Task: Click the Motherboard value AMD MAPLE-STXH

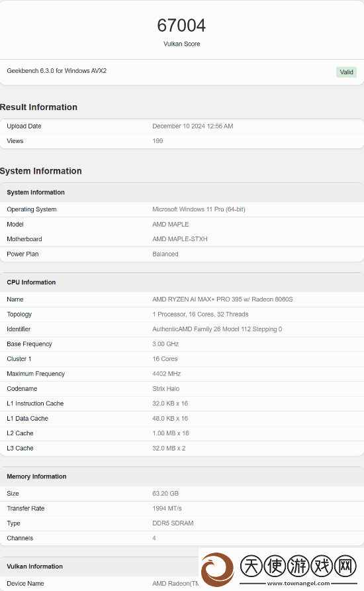Action: [x=180, y=239]
